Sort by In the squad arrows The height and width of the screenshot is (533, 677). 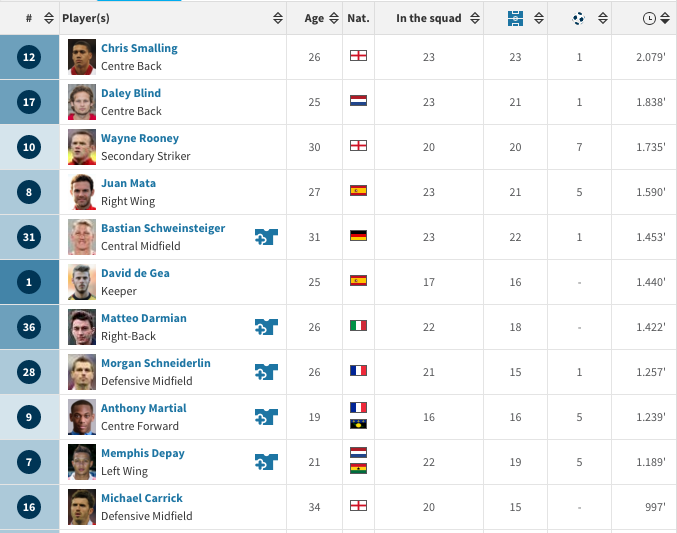[475, 18]
